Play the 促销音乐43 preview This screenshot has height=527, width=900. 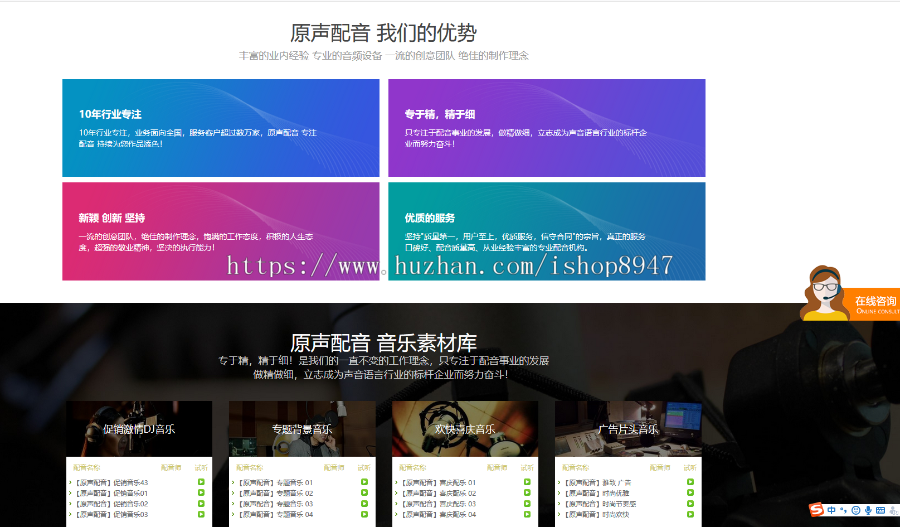point(201,482)
